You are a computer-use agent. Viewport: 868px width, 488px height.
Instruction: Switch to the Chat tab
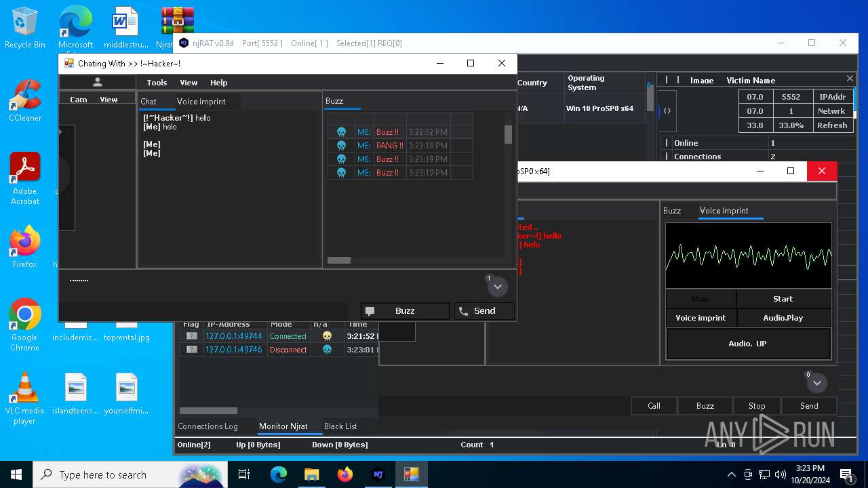(149, 102)
